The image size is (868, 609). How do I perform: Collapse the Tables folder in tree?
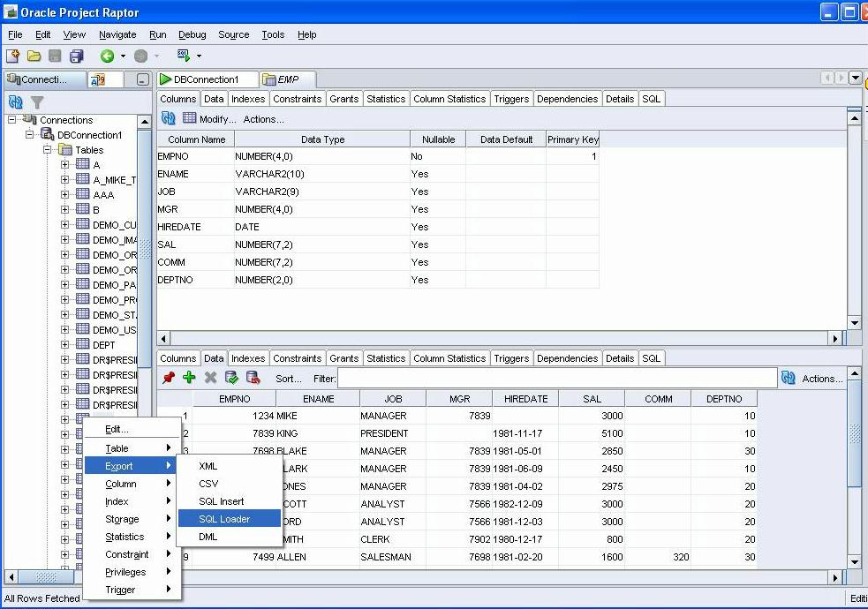point(48,150)
